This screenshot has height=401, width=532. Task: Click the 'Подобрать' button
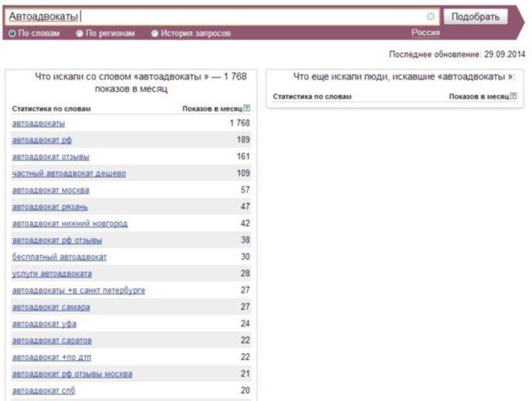[476, 16]
